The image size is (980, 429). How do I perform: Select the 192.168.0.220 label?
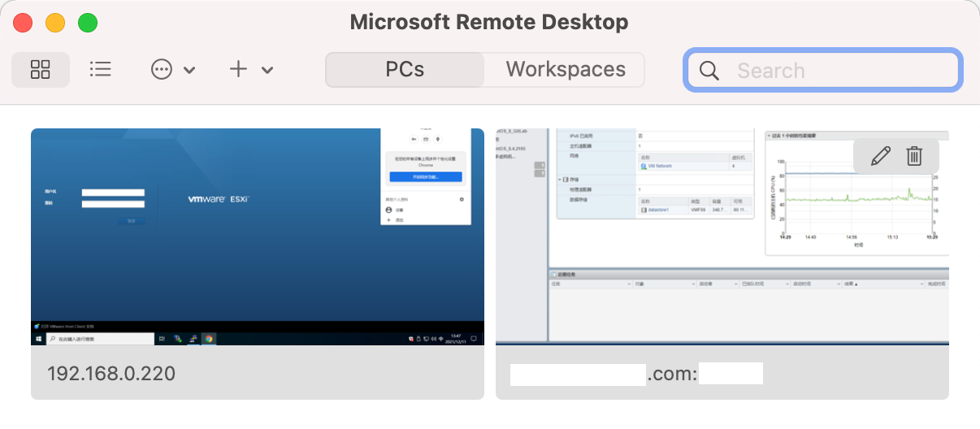[111, 374]
